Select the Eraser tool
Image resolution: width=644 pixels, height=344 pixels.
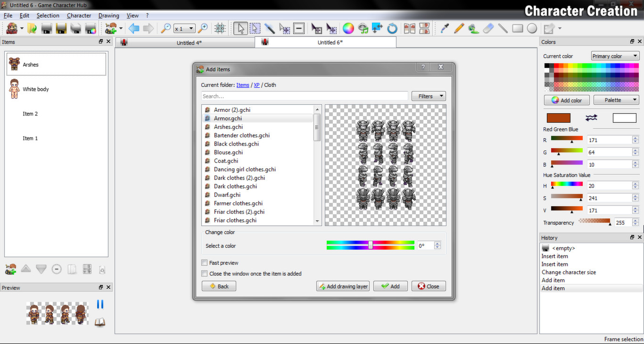tap(488, 28)
